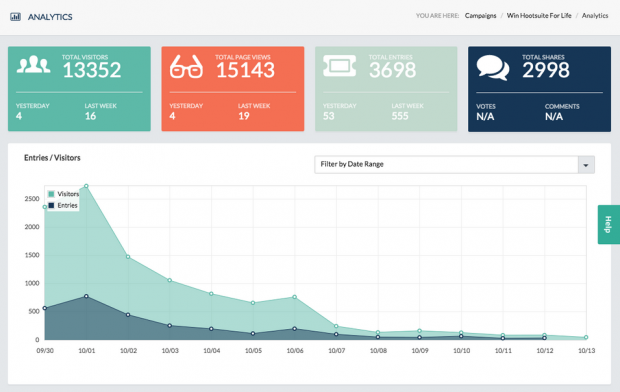Click the Visitors data point at 10/13
This screenshot has height=392, width=620.
coord(586,337)
